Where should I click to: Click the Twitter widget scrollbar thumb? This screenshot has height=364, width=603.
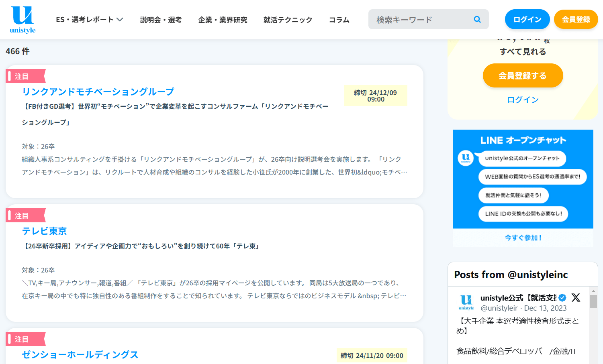tap(593, 301)
